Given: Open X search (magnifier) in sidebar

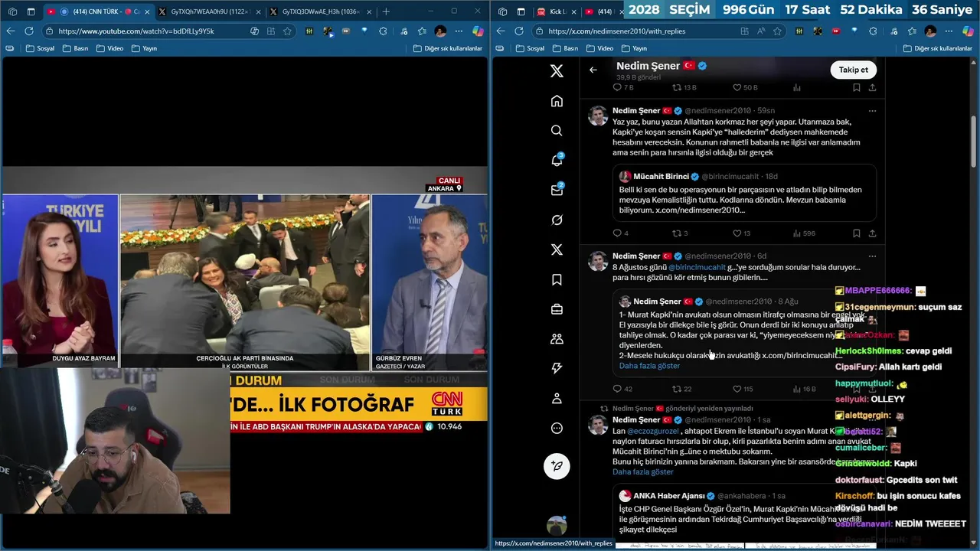Looking at the screenshot, I should pos(557,131).
